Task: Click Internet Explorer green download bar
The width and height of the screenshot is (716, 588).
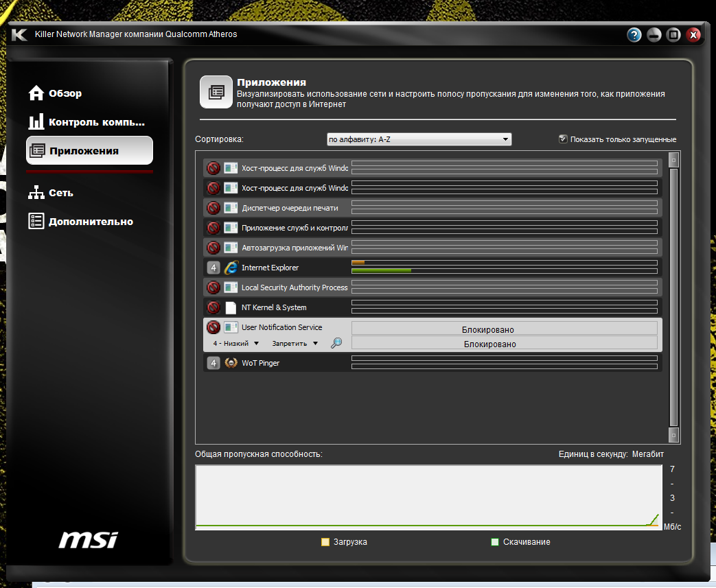Action: (x=381, y=271)
